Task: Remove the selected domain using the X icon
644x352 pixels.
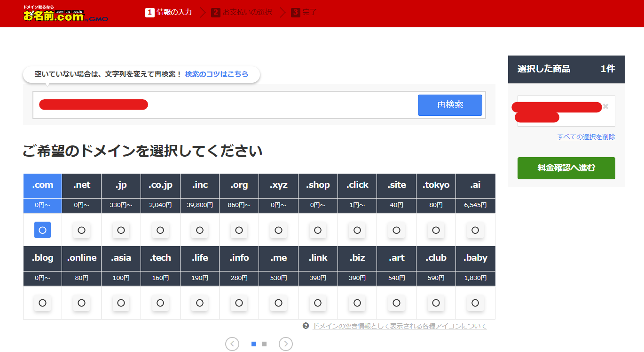Action: pyautogui.click(x=605, y=107)
